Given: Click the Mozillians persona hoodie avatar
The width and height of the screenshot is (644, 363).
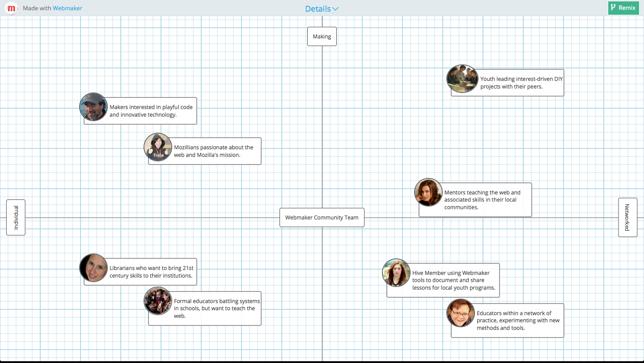Looking at the screenshot, I should click(158, 147).
